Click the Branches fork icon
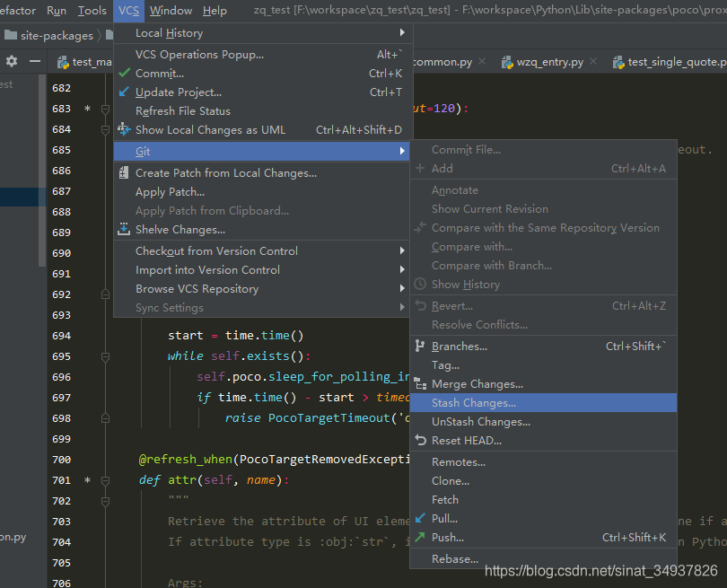The width and height of the screenshot is (727, 588). click(x=420, y=346)
